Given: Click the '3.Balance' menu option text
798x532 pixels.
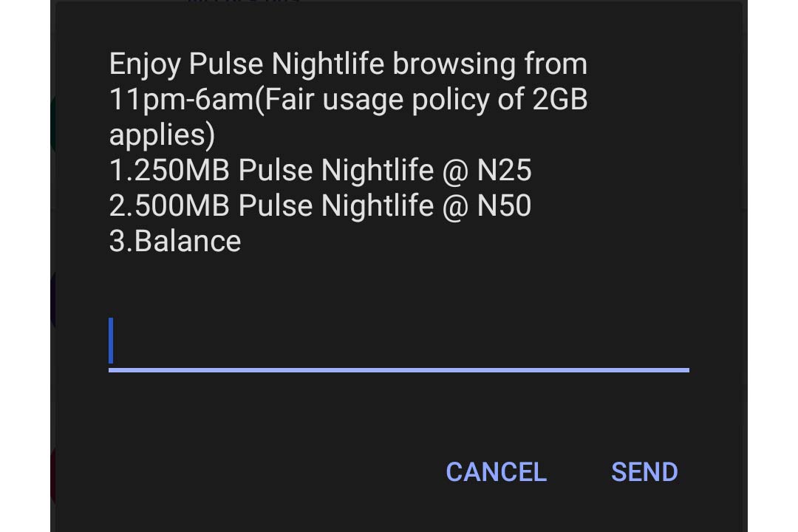Looking at the screenshot, I should click(x=174, y=240).
